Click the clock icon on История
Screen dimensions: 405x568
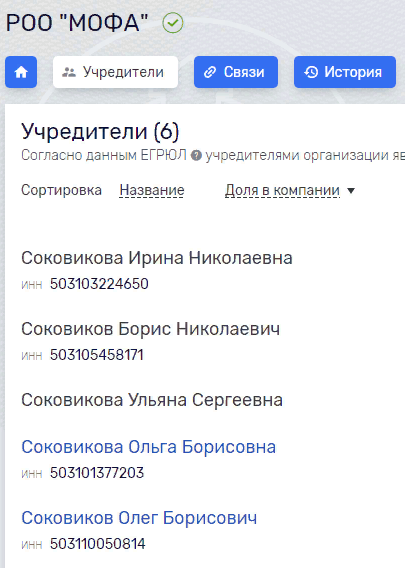(311, 72)
